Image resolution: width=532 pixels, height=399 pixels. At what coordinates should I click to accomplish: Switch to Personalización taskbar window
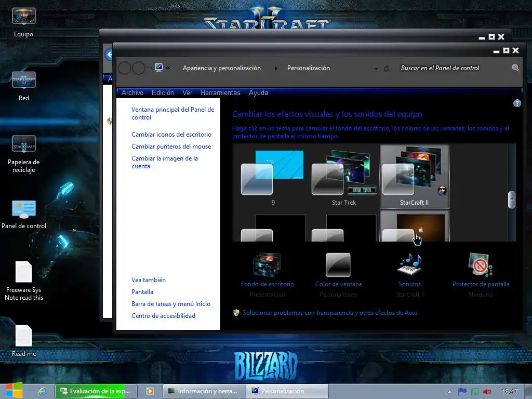[x=287, y=391]
